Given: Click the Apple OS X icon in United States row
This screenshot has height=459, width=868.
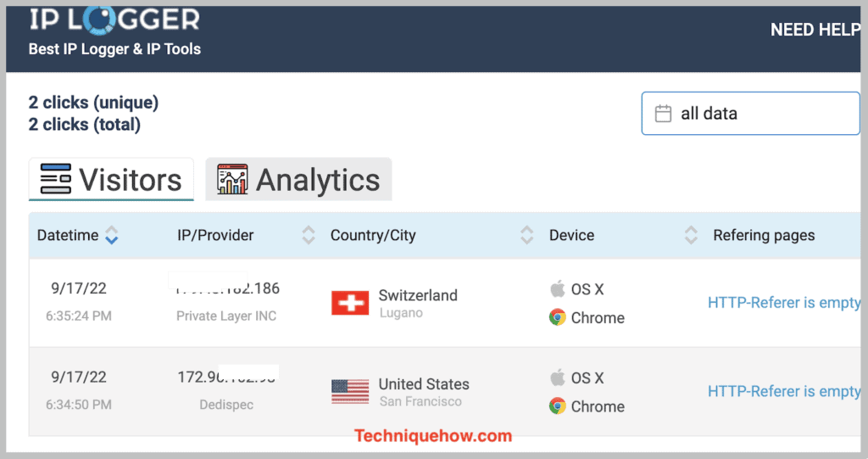Looking at the screenshot, I should click(558, 377).
